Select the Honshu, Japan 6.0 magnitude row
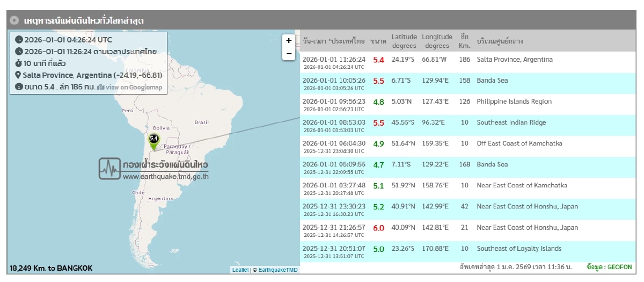This screenshot has width=644, height=282. coord(527,227)
